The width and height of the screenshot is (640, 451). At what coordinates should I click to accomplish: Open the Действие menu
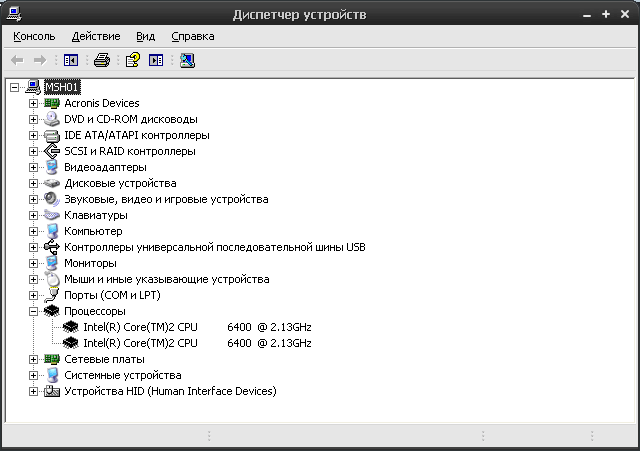96,36
